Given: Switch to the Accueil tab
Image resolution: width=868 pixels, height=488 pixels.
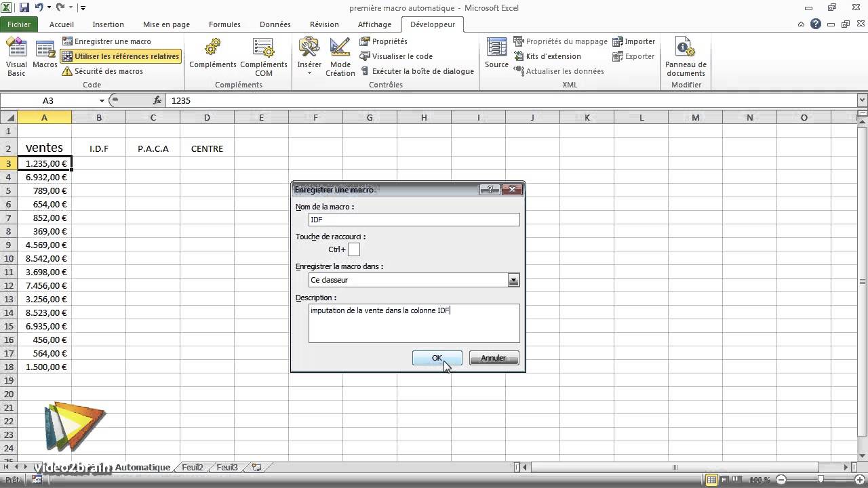Looking at the screenshot, I should click(x=62, y=24).
